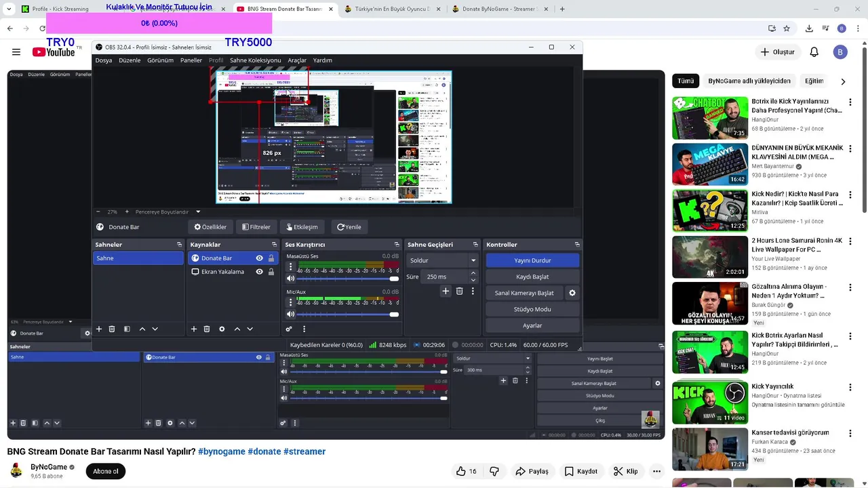The width and height of the screenshot is (868, 488).
Task: Remove transition with Sahne Geçişleri trash icon
Action: click(459, 291)
